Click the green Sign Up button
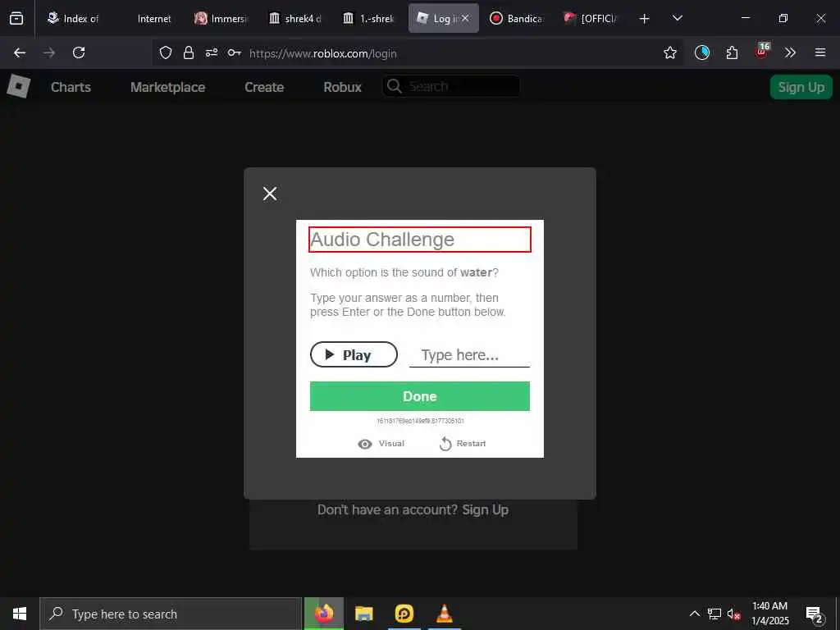840x630 pixels. [x=801, y=87]
